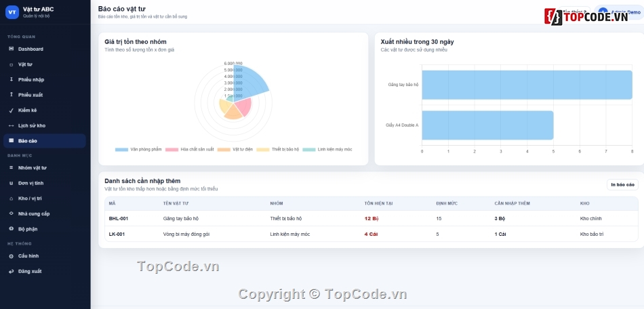Click the Đăng xuất logout icon
The height and width of the screenshot is (309, 644).
tap(11, 271)
